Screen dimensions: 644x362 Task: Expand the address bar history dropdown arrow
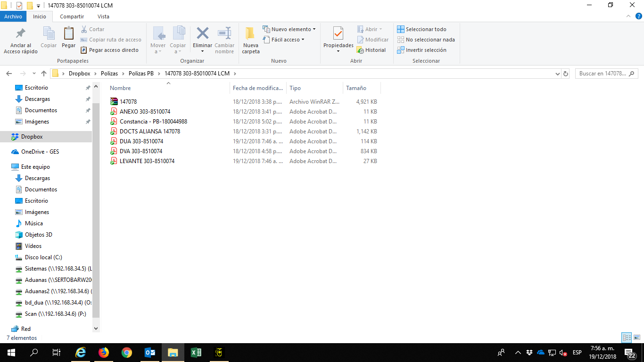click(557, 74)
